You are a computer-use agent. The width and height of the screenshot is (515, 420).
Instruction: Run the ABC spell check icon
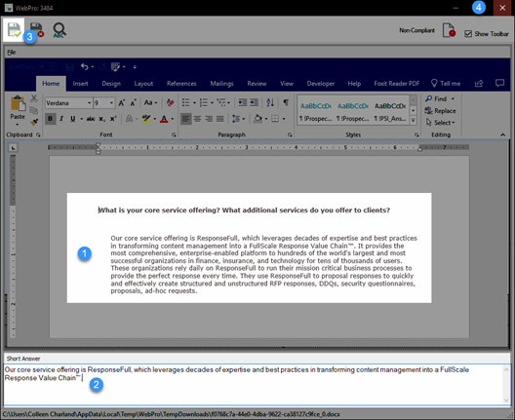[59, 30]
